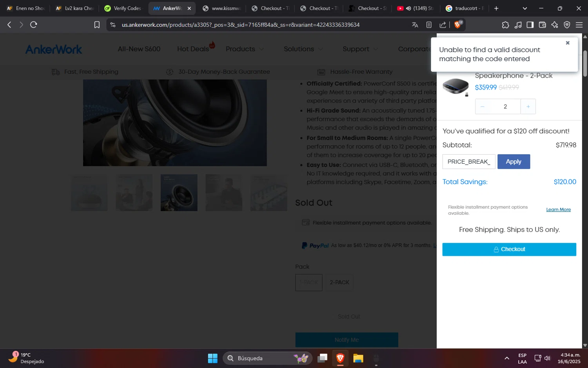Open the All-New S600 menu link

[139, 49]
